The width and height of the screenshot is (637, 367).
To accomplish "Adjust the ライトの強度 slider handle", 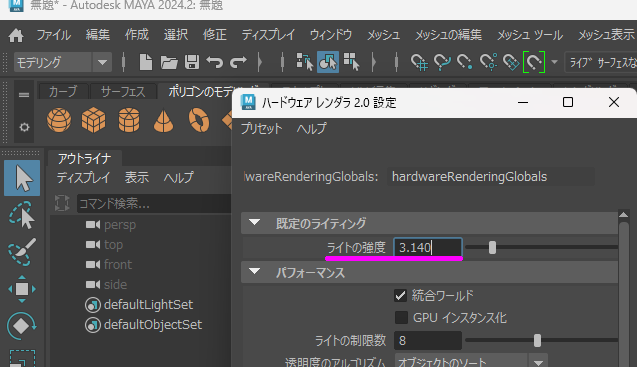I will pos(492,247).
